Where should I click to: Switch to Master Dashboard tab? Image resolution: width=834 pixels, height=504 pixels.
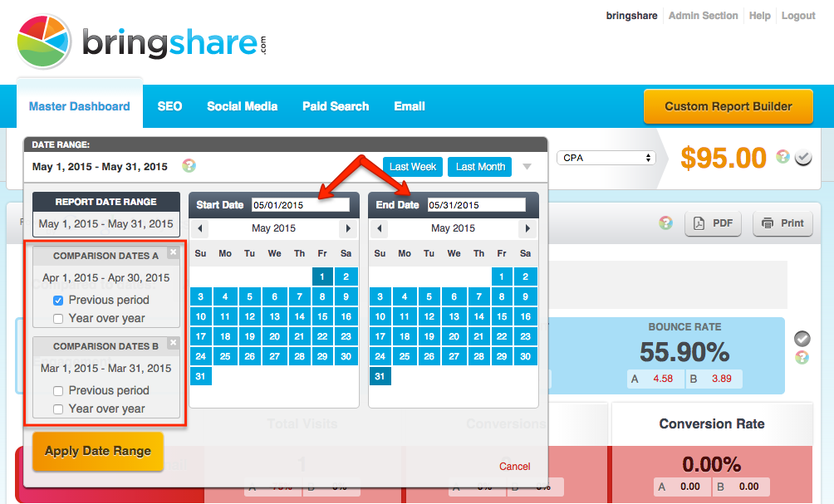79,106
